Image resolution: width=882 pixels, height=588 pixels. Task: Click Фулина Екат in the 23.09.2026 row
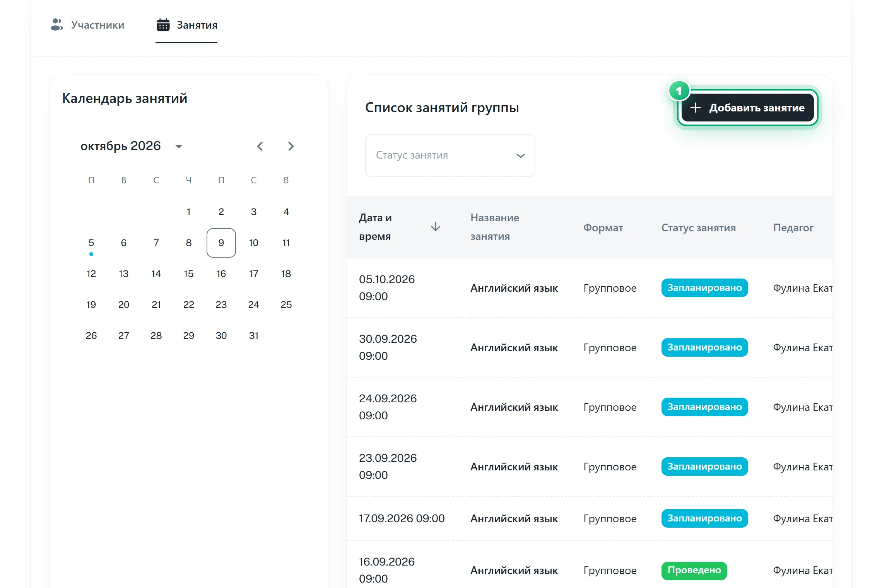803,467
